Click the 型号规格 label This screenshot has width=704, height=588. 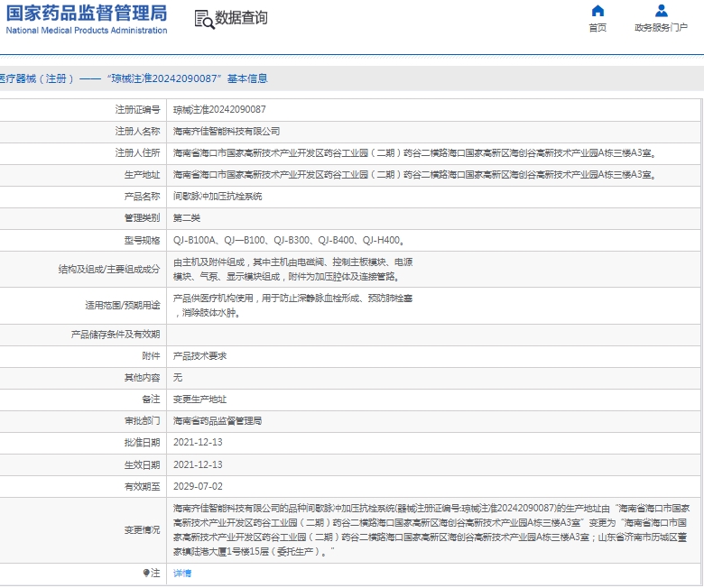tap(142, 241)
